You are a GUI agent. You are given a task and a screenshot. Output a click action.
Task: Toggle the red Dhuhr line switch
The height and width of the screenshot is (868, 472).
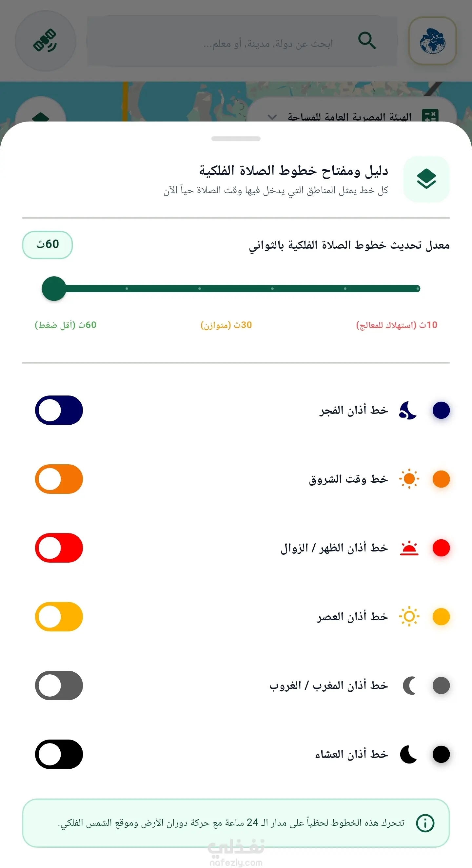coord(59,548)
